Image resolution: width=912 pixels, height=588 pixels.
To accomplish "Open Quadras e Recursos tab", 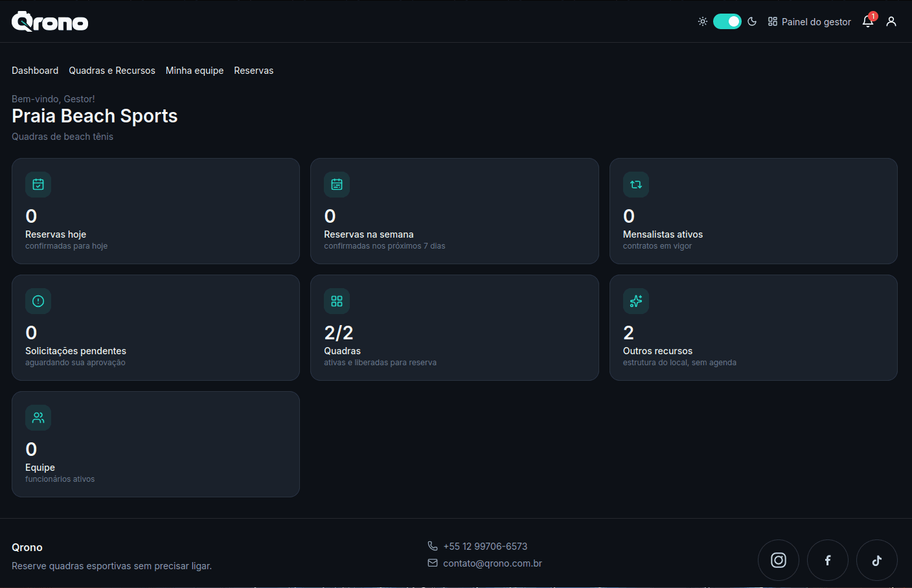I will coord(112,71).
